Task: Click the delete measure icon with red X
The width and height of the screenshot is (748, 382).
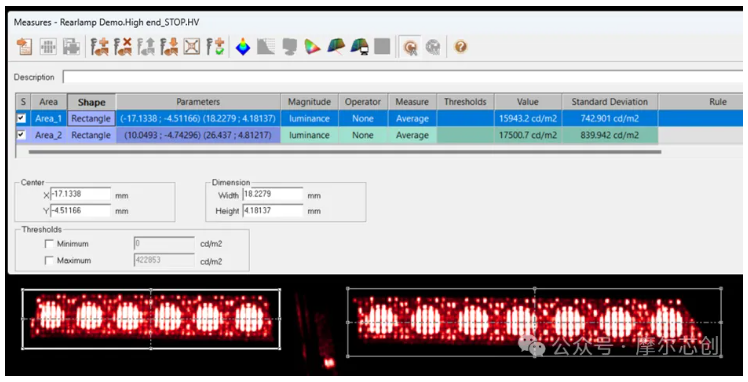Action: [x=123, y=47]
